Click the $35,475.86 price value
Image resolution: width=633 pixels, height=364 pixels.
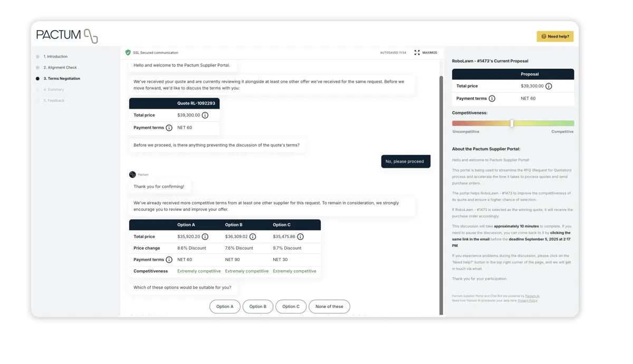284,237
